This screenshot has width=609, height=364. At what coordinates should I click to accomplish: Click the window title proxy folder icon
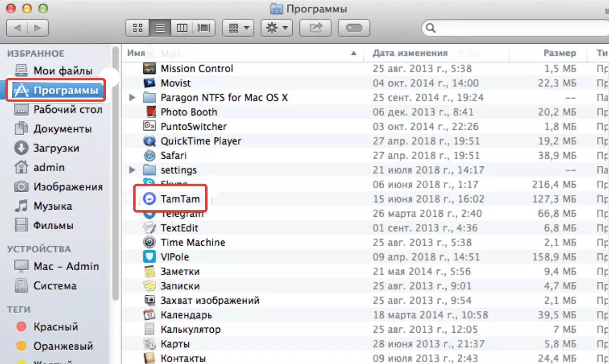[276, 9]
